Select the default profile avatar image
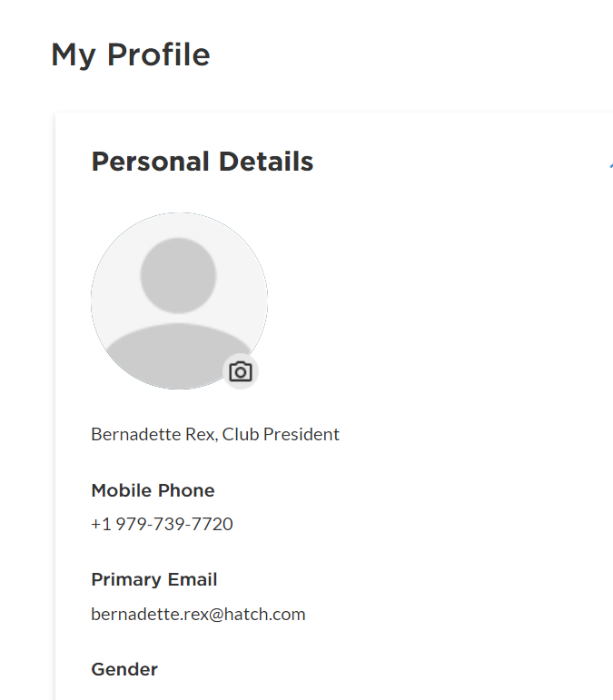Screen dimensions: 613x700 pyautogui.click(x=180, y=301)
